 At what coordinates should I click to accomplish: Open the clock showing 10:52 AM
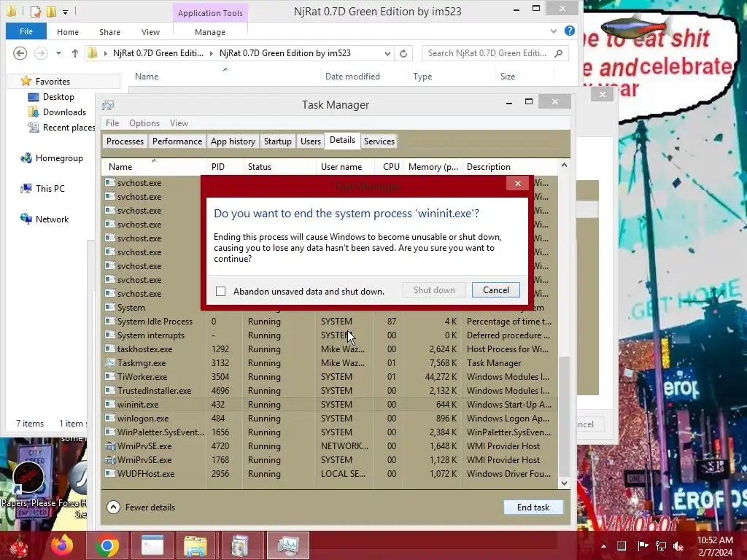click(x=715, y=546)
